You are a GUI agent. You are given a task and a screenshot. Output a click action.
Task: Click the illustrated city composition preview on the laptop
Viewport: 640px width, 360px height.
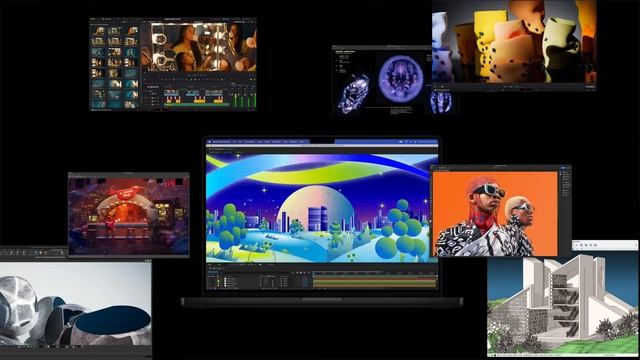tap(322, 208)
